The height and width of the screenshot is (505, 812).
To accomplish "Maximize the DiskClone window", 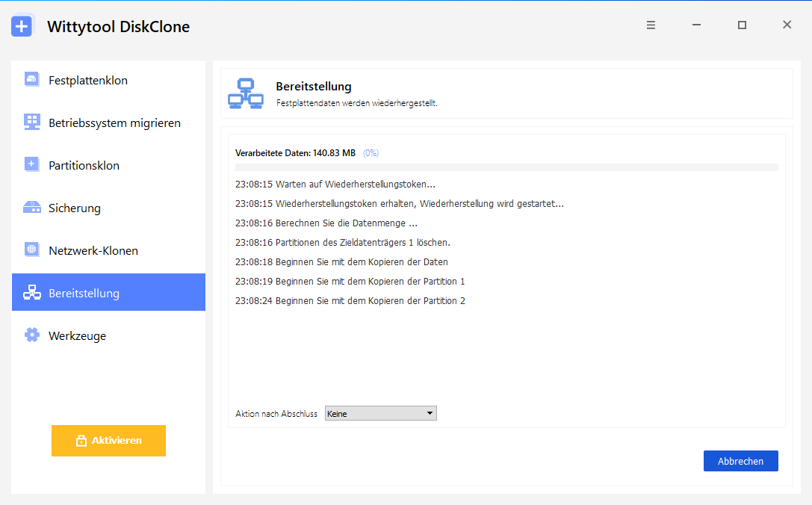I will click(742, 25).
